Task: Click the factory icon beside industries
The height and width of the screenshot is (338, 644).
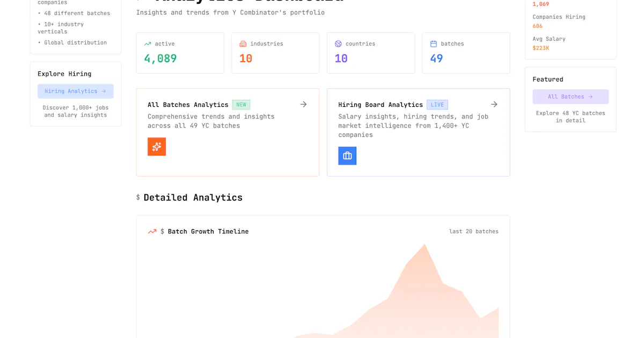Action: pyautogui.click(x=243, y=44)
